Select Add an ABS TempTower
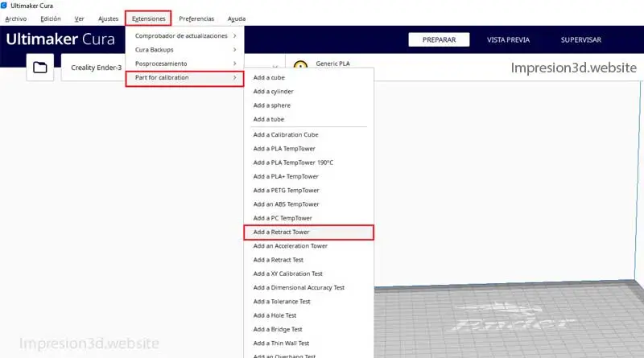The image size is (644, 358). (x=309, y=204)
